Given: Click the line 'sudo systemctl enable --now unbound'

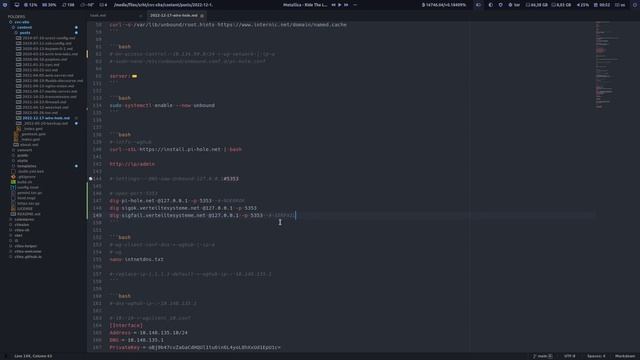Looking at the screenshot, I should [162, 105].
